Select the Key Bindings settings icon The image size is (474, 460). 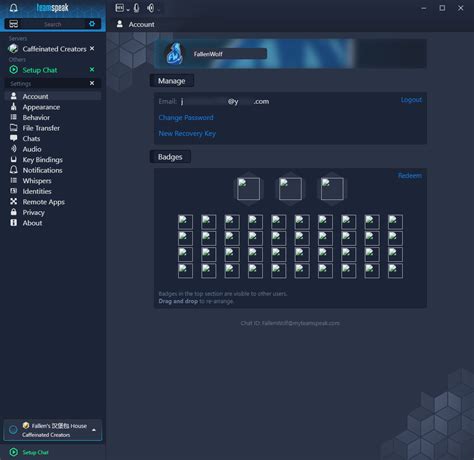pos(14,160)
